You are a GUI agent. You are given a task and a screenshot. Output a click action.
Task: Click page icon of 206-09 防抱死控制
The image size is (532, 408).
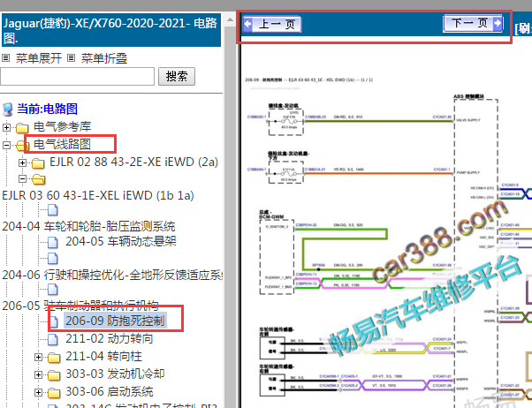point(53,321)
